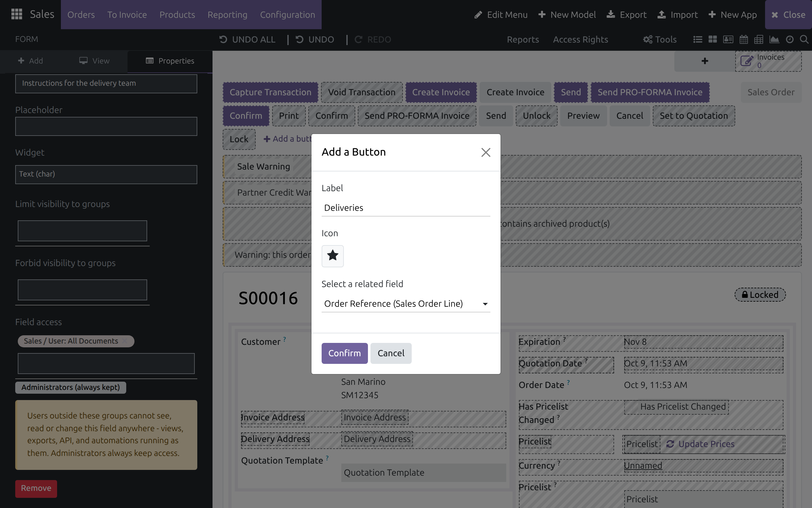The image size is (812, 508).
Task: Open the Field access group selector
Action: [x=106, y=364]
